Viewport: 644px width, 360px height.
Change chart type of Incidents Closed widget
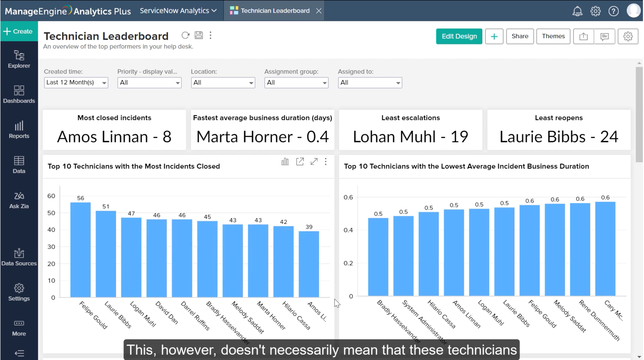click(285, 162)
